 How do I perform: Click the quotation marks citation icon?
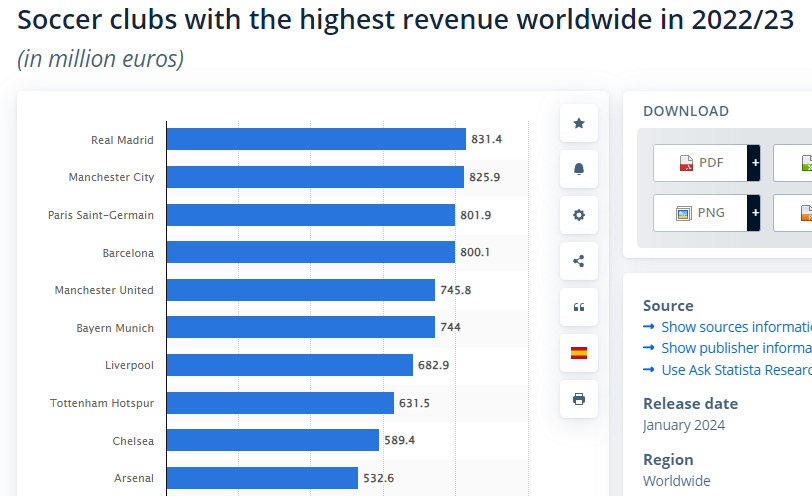tap(579, 307)
